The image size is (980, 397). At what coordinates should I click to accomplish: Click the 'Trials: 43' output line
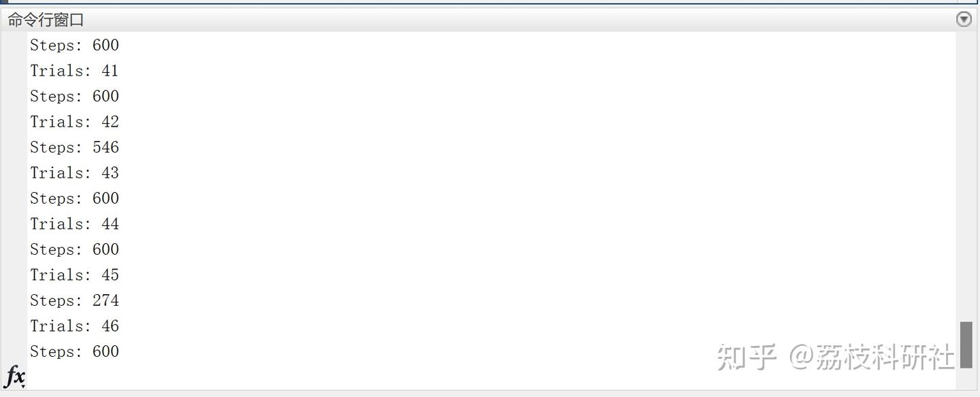74,173
